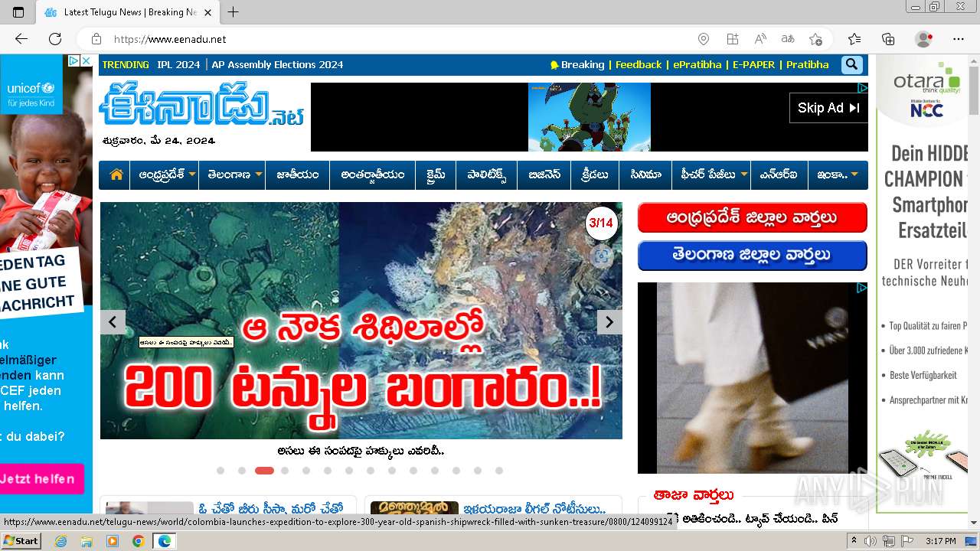This screenshot has width=980, height=551.
Task: Open the Business menu item
Action: [x=544, y=174]
